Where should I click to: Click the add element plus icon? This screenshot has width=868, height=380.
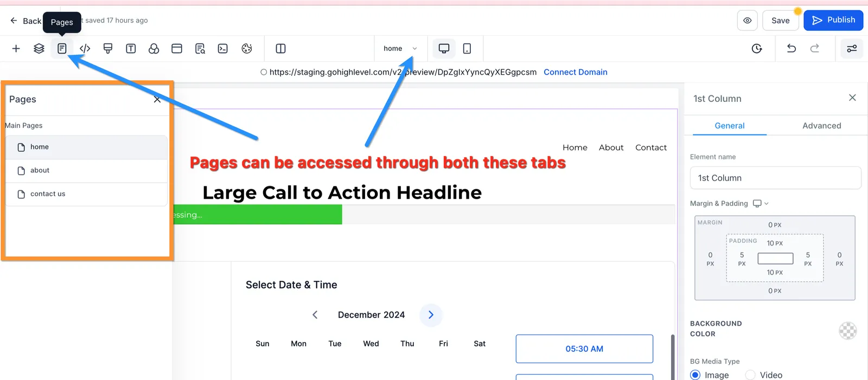16,49
